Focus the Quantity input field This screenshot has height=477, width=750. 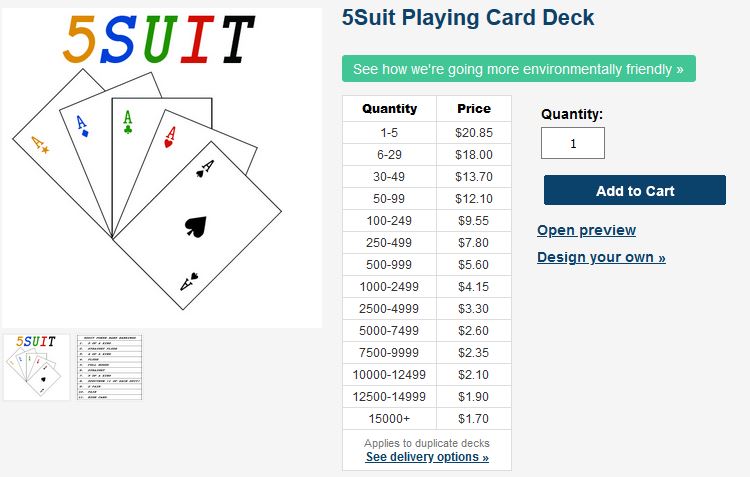(573, 143)
